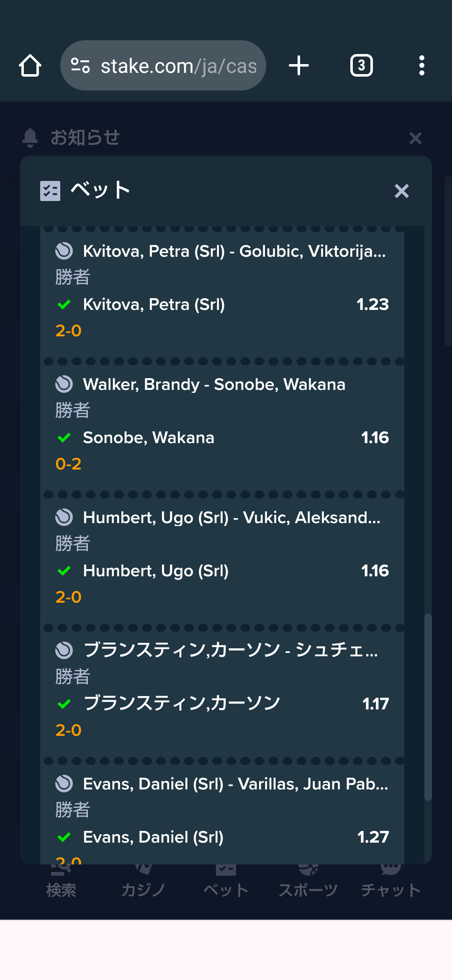
Task: Open the browser three-dot menu
Action: pos(421,66)
